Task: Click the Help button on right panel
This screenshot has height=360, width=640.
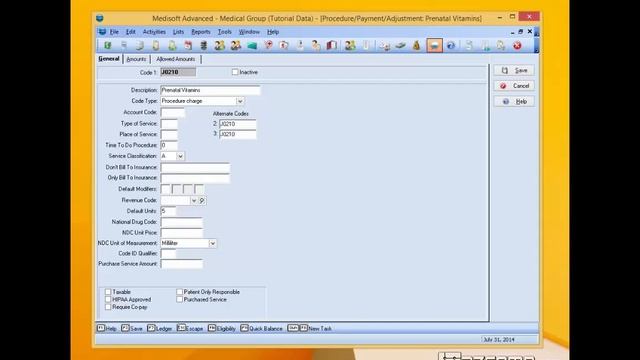Action: coord(514,101)
